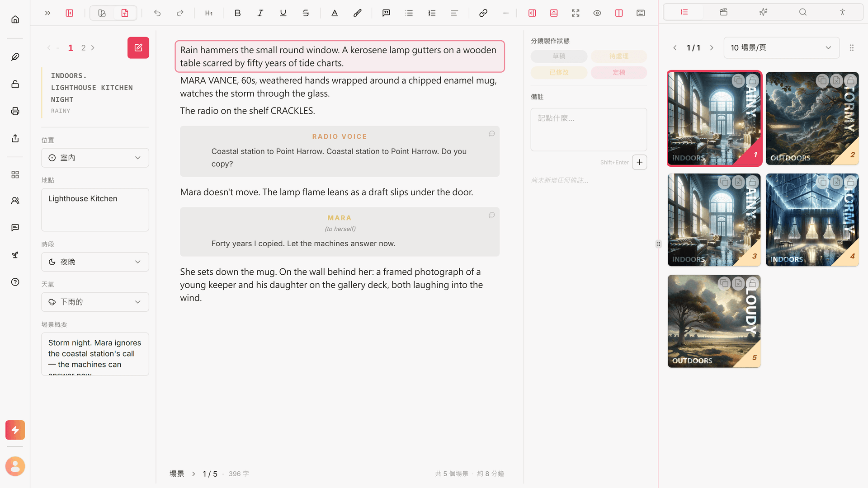This screenshot has height=488, width=868.
Task: Open the 室內 location dropdown
Action: coord(95,158)
